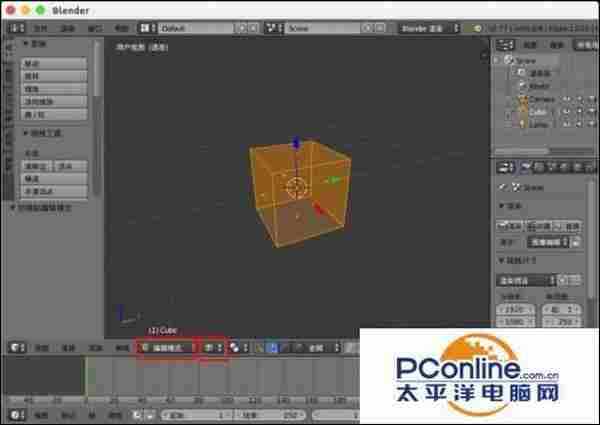Click the 动画 render button in Properties
The image size is (600, 425).
tap(539, 226)
